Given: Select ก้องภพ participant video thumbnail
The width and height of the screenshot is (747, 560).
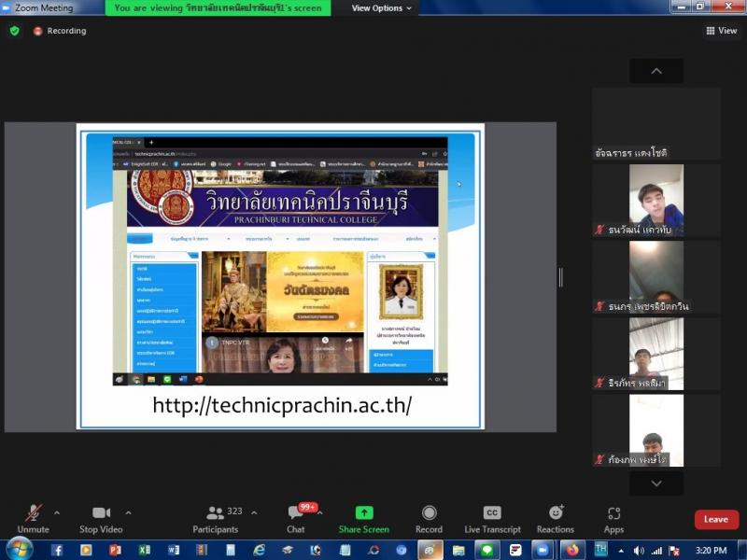Looking at the screenshot, I should point(656,430).
